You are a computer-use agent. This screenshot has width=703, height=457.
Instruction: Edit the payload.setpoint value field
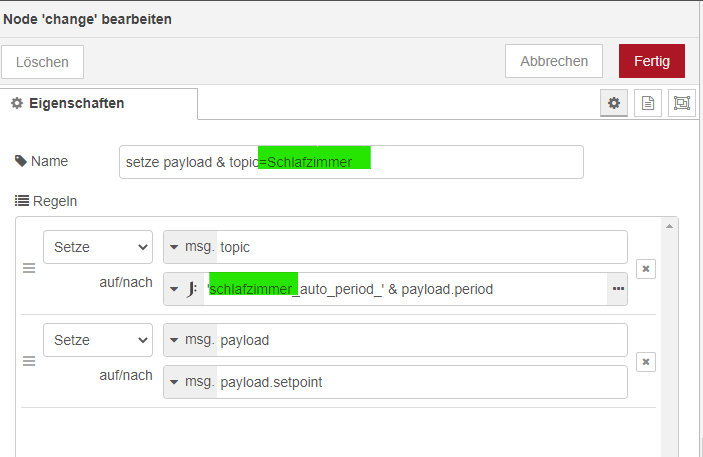pos(420,382)
